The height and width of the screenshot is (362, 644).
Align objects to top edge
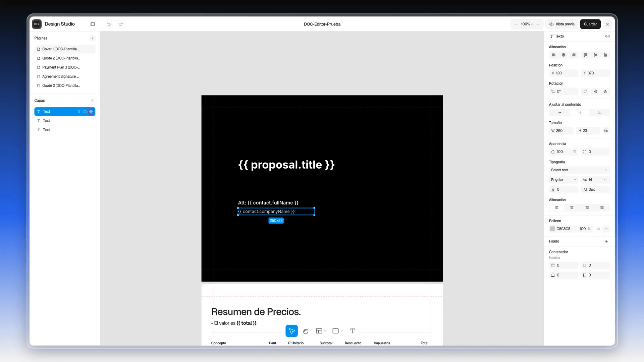click(x=585, y=55)
